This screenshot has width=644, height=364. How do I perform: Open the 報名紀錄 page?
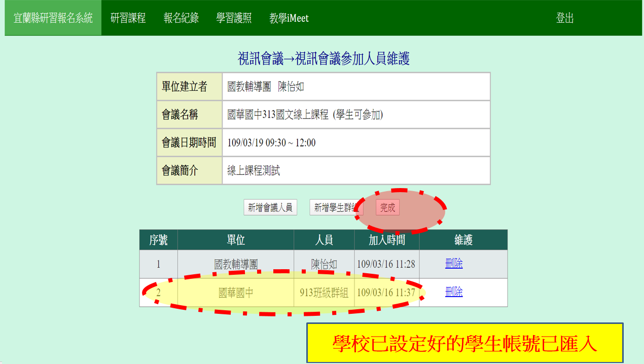click(x=181, y=18)
